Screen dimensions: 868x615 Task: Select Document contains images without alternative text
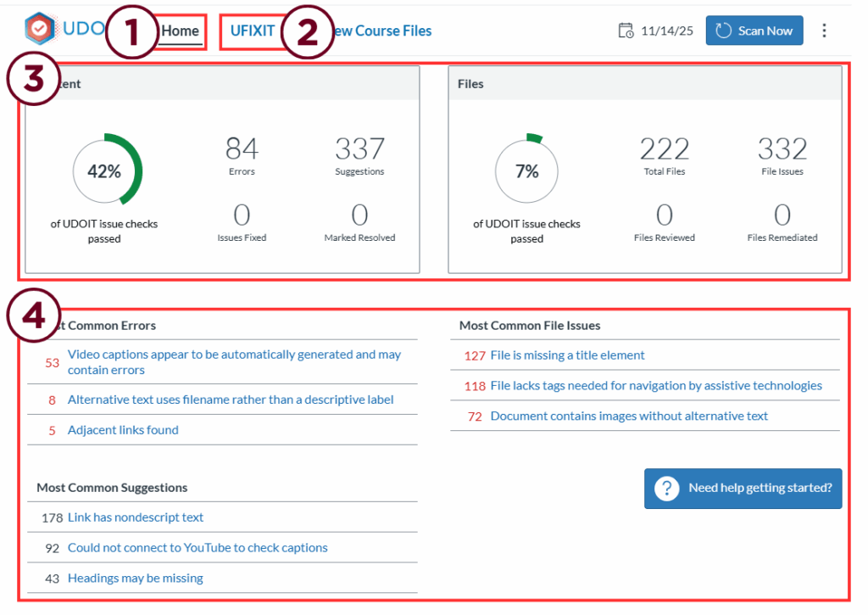click(629, 417)
